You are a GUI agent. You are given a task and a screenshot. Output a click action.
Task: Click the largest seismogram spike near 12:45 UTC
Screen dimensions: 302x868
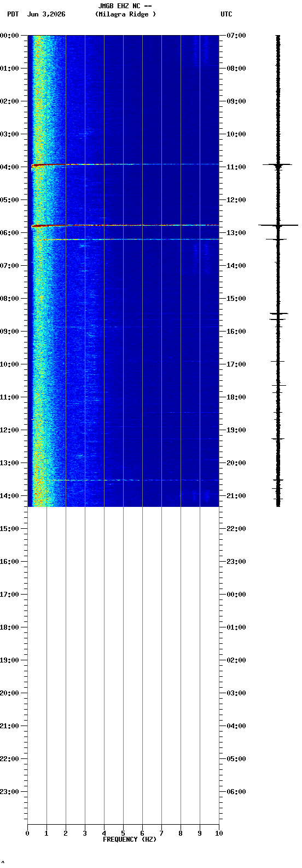(x=278, y=225)
